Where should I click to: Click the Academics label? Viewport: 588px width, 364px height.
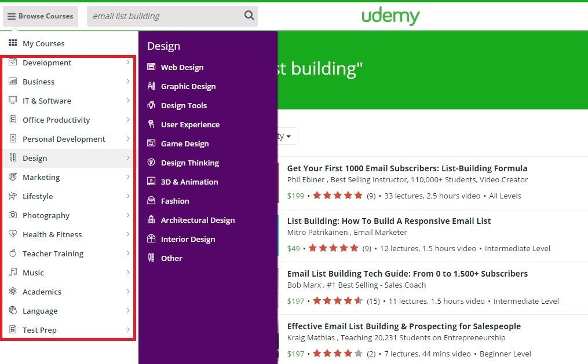click(x=42, y=292)
